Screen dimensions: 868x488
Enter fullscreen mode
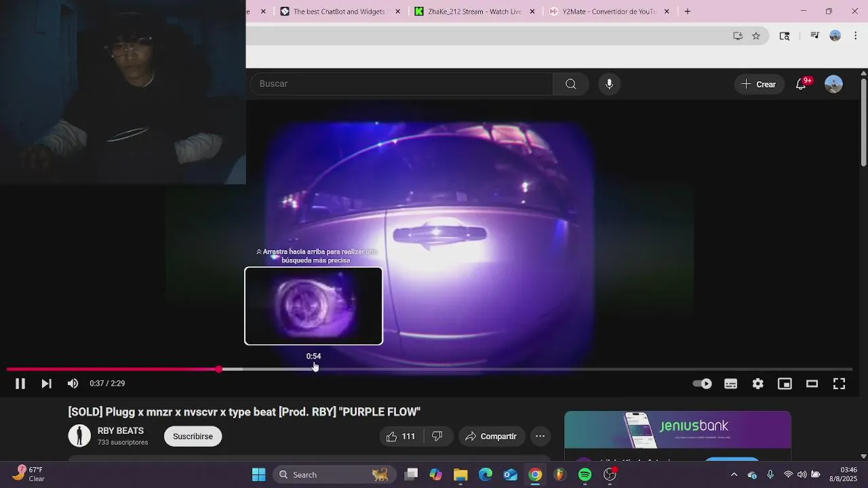(839, 384)
